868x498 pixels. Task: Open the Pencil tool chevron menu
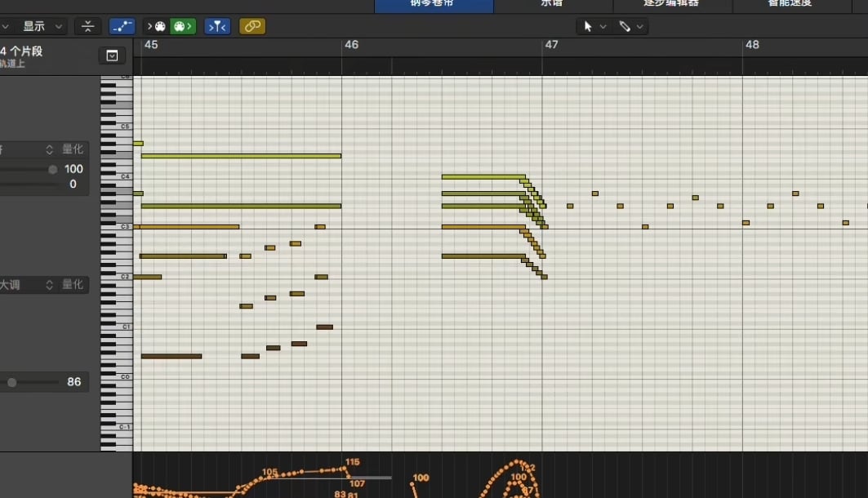[x=639, y=27]
